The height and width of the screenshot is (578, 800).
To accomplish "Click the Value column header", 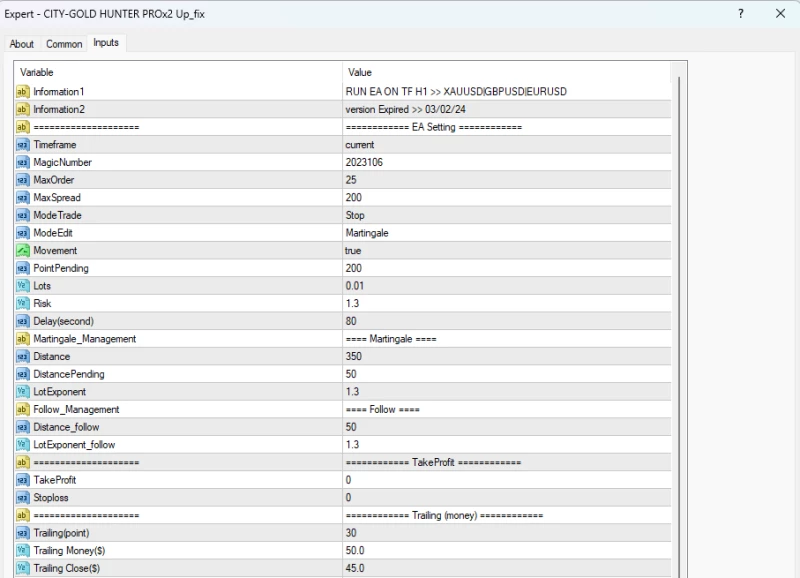I will point(505,72).
